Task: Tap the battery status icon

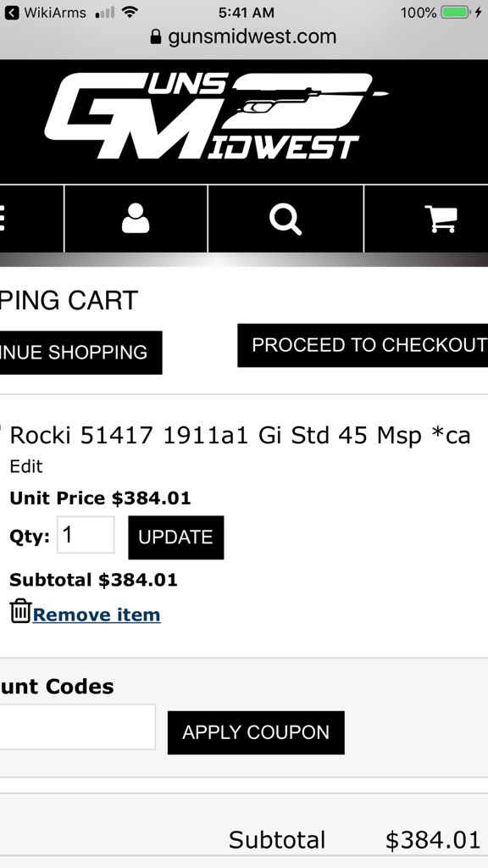Action: pos(455,12)
